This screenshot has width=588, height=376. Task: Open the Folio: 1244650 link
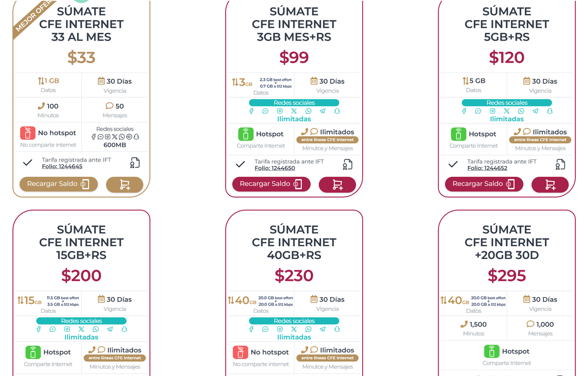click(275, 168)
